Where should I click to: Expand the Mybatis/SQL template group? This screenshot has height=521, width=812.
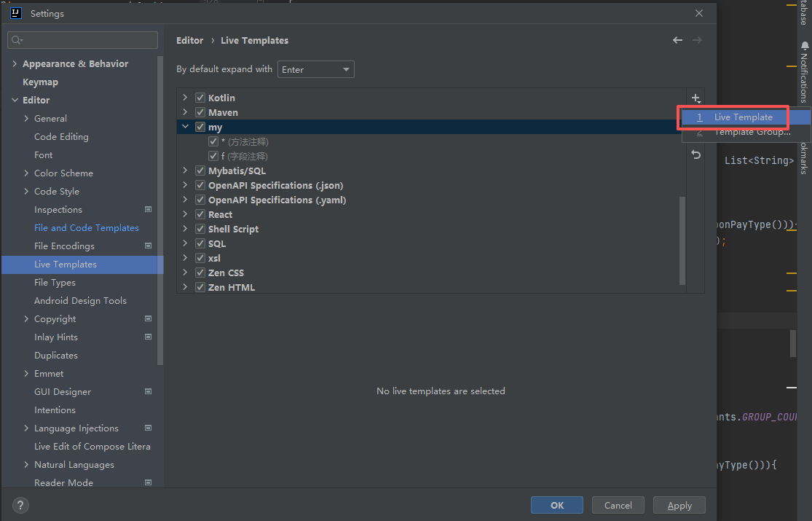[185, 170]
